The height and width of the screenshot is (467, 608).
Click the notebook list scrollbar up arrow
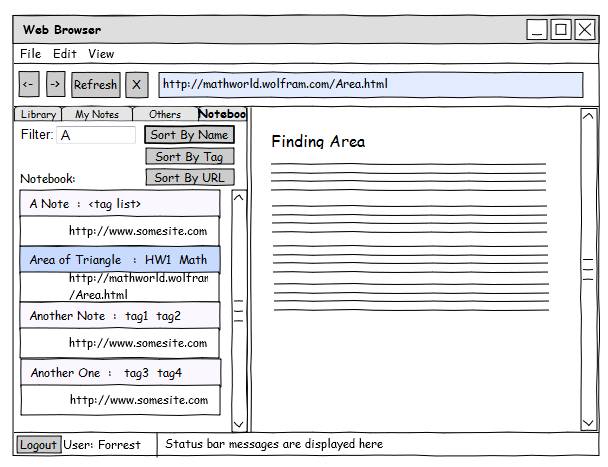[x=239, y=197]
